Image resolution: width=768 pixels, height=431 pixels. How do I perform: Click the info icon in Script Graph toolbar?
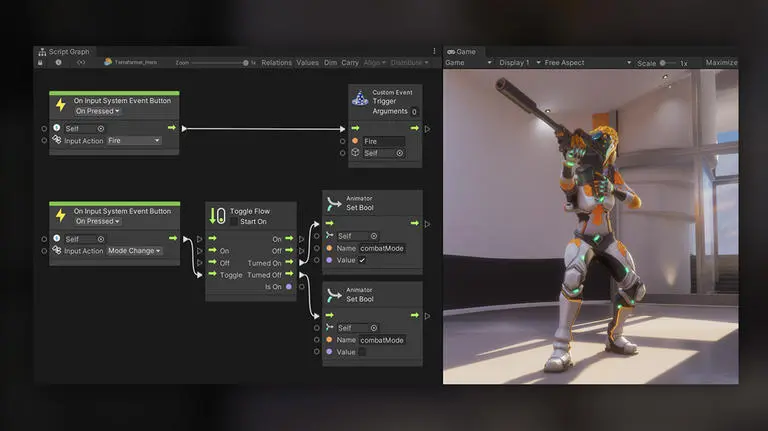point(59,63)
